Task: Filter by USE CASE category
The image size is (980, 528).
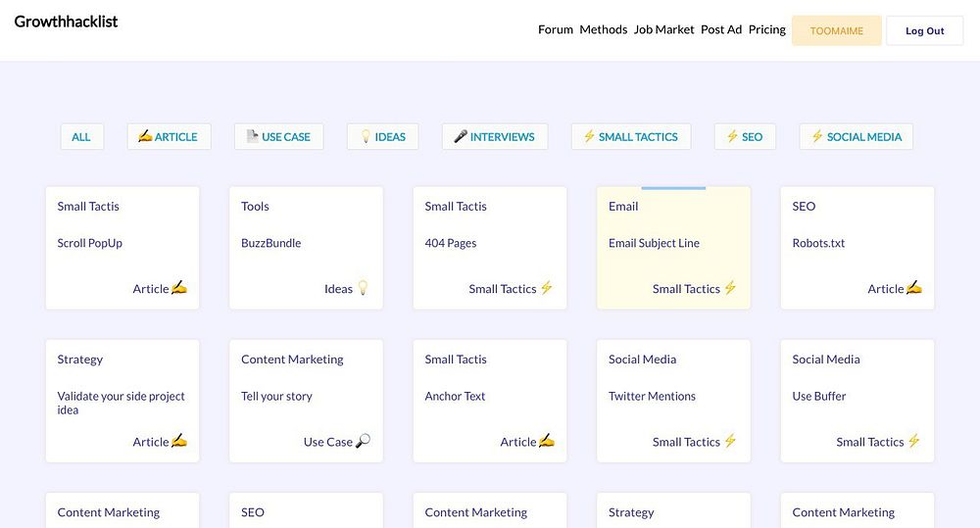Action: tap(278, 137)
